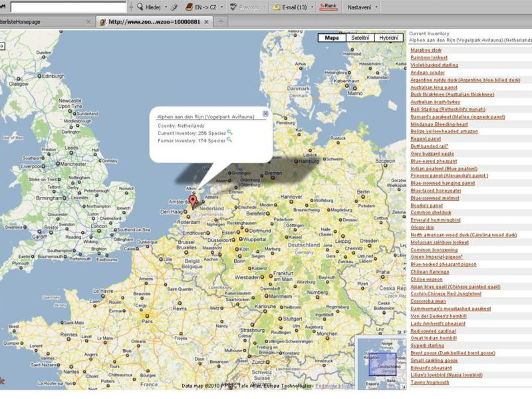The width and height of the screenshot is (532, 399).
Task: Open a new tab button
Action: pos(221,22)
